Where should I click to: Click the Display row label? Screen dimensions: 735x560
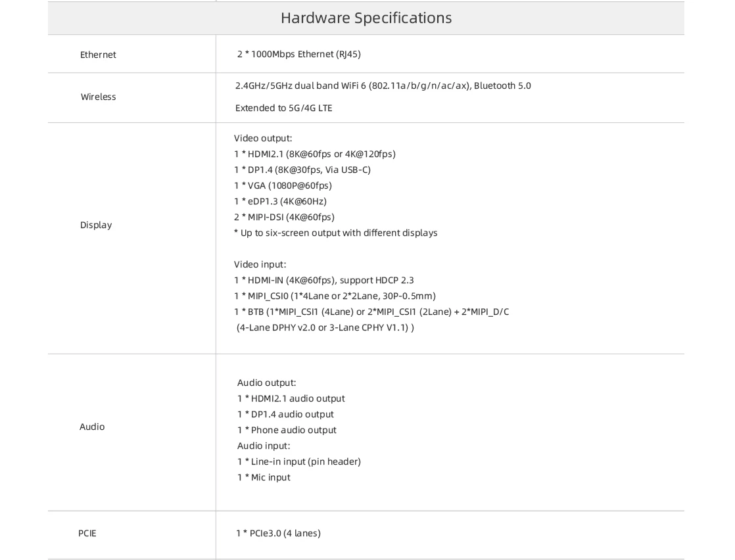96,225
